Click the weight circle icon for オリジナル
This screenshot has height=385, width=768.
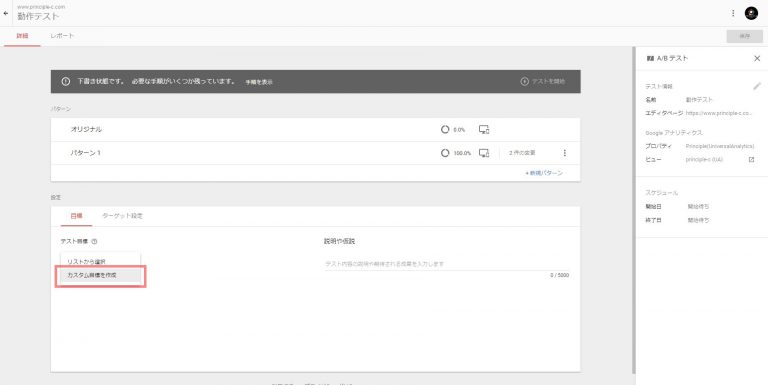click(x=445, y=129)
